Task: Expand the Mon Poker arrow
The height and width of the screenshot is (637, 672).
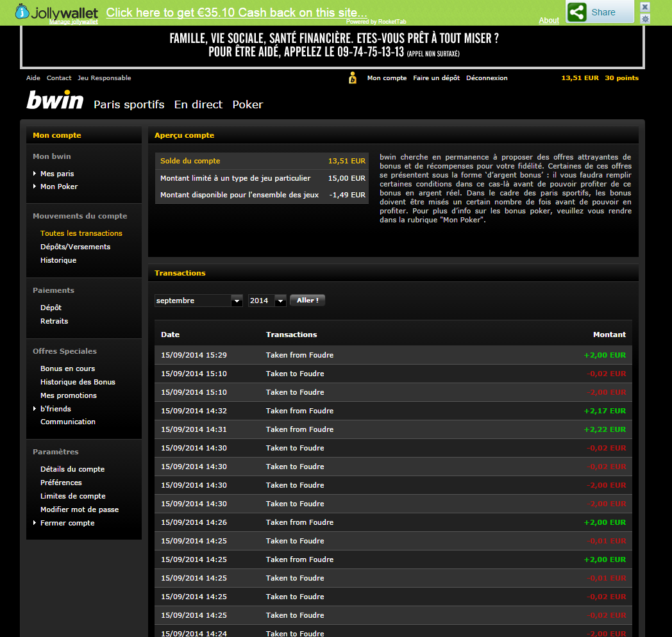Action: 35,186
